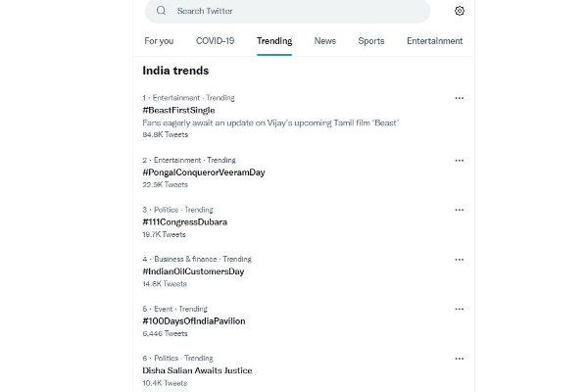Image resolution: width=588 pixels, height=392 pixels.
Task: Click the search magnifier icon
Action: click(162, 11)
